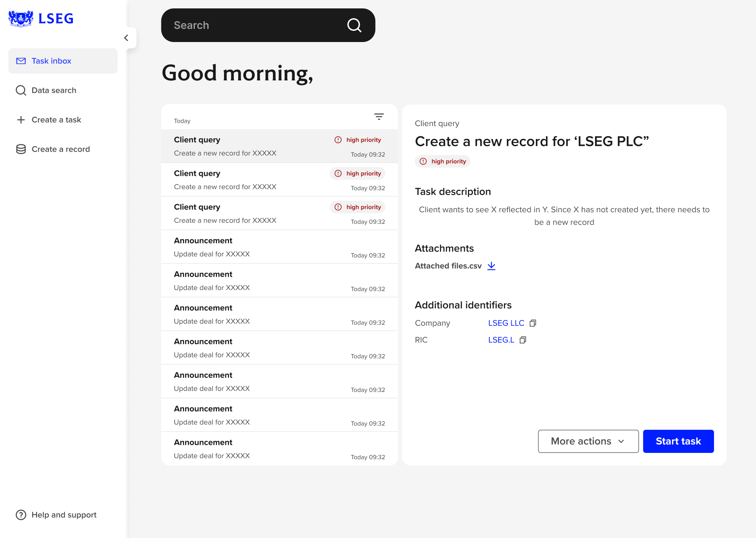The height and width of the screenshot is (538, 756).
Task: Click the Help and support question icon
Action: pyautogui.click(x=21, y=515)
